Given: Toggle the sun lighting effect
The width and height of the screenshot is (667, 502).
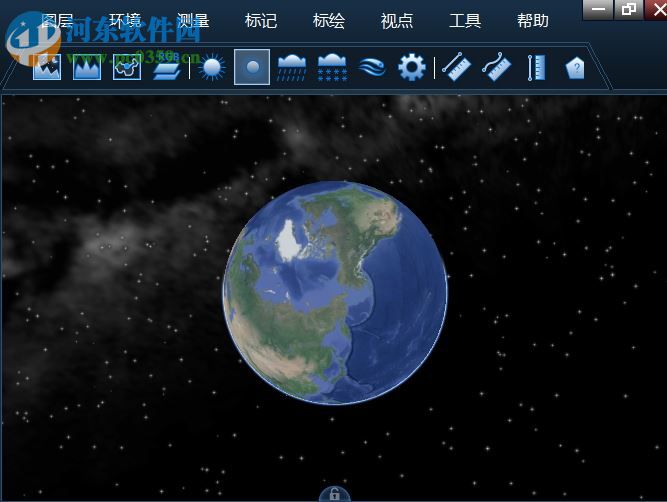Looking at the screenshot, I should [x=212, y=67].
